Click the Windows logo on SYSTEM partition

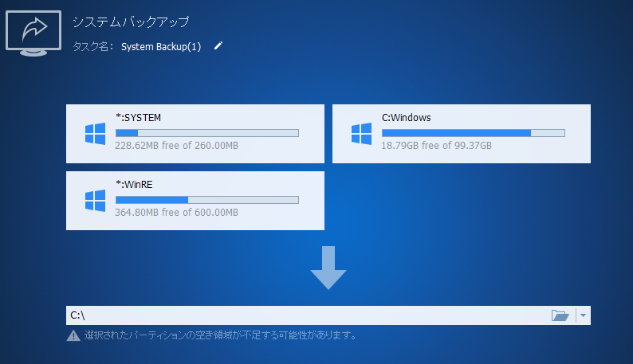tap(96, 134)
